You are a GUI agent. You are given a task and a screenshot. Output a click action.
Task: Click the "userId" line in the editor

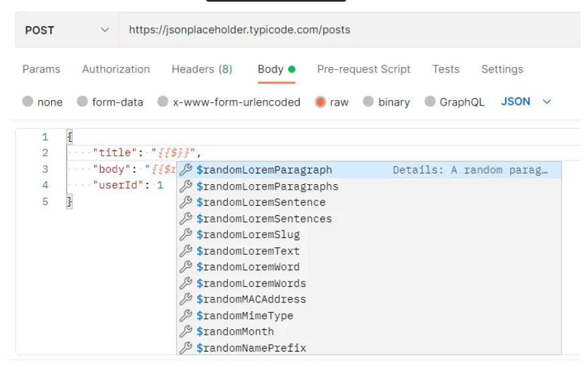128,185
